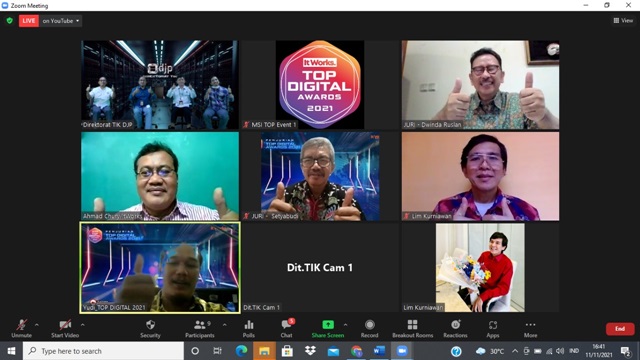Select the JURI - Setyabudi video tile
The width and height of the screenshot is (640, 360).
click(320, 176)
